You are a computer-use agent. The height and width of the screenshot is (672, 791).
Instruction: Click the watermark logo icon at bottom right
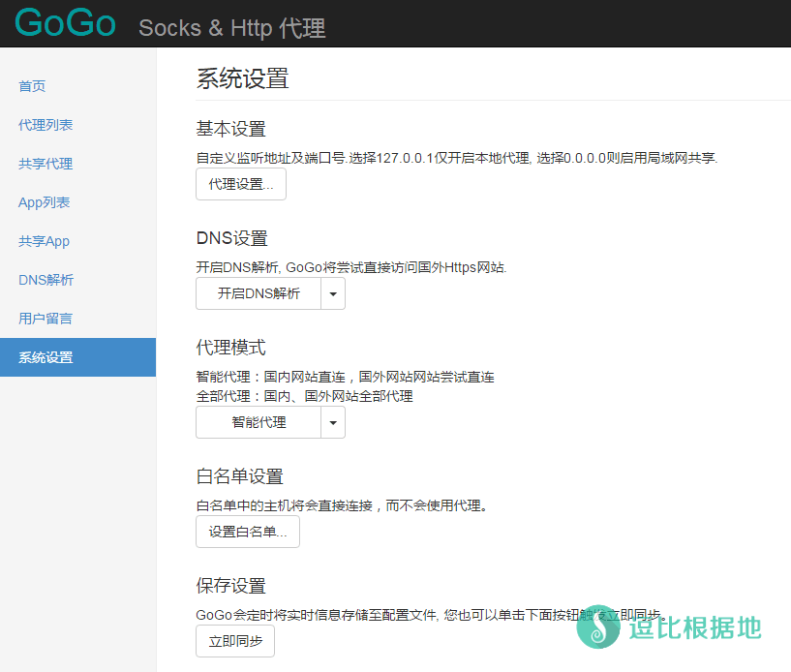598,627
